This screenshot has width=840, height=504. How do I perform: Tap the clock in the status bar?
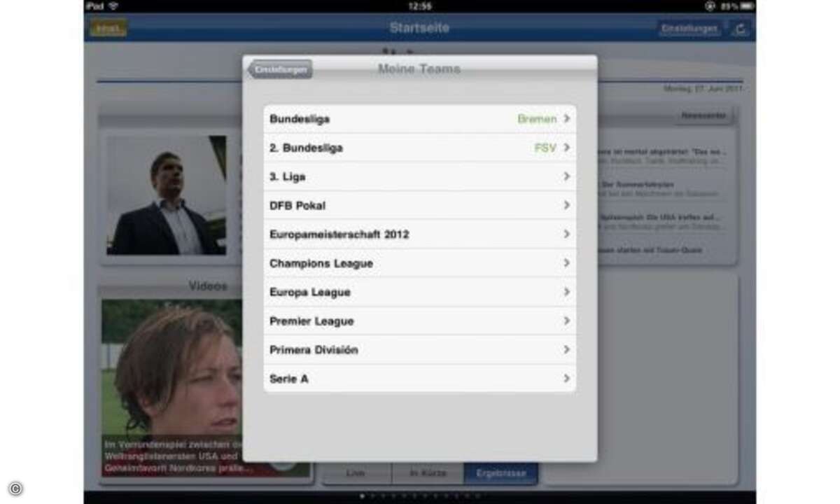tap(420, 6)
